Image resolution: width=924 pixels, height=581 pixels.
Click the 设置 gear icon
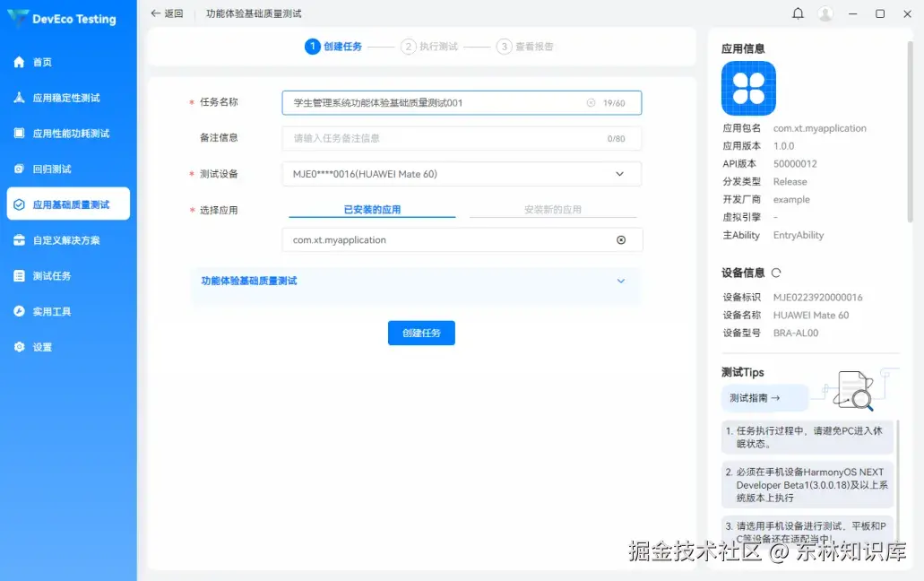(x=19, y=347)
